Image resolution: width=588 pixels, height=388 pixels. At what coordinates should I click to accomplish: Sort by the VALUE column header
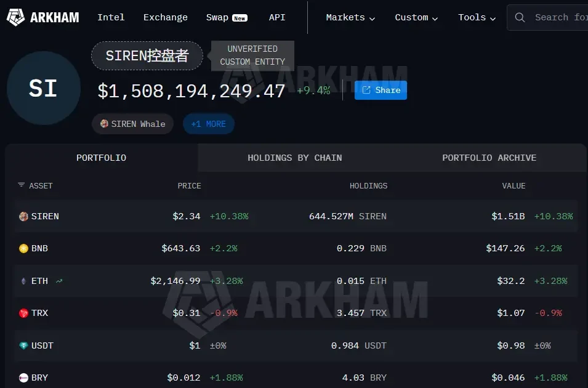click(x=513, y=186)
